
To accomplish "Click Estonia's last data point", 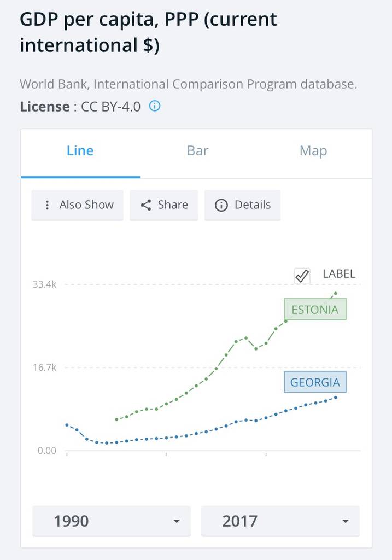I will (336, 294).
